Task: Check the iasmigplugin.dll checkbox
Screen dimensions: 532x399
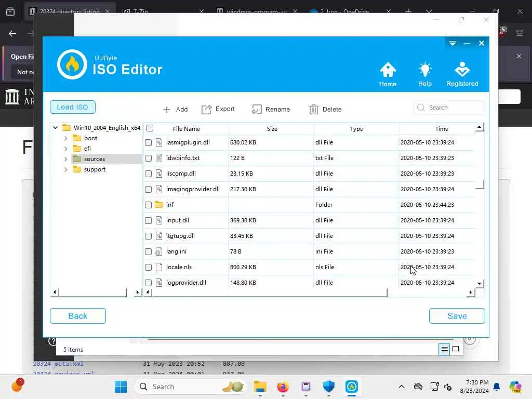Action: pos(148,142)
